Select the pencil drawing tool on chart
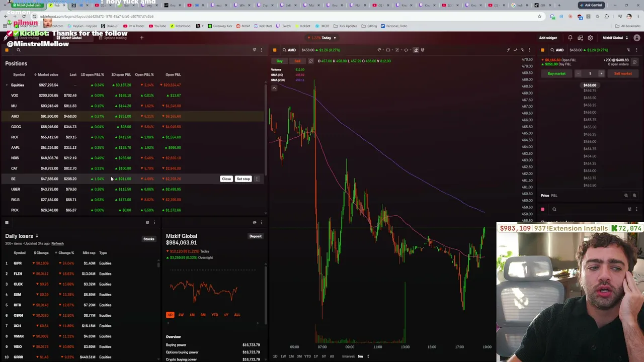644x362 pixels. pos(416,50)
